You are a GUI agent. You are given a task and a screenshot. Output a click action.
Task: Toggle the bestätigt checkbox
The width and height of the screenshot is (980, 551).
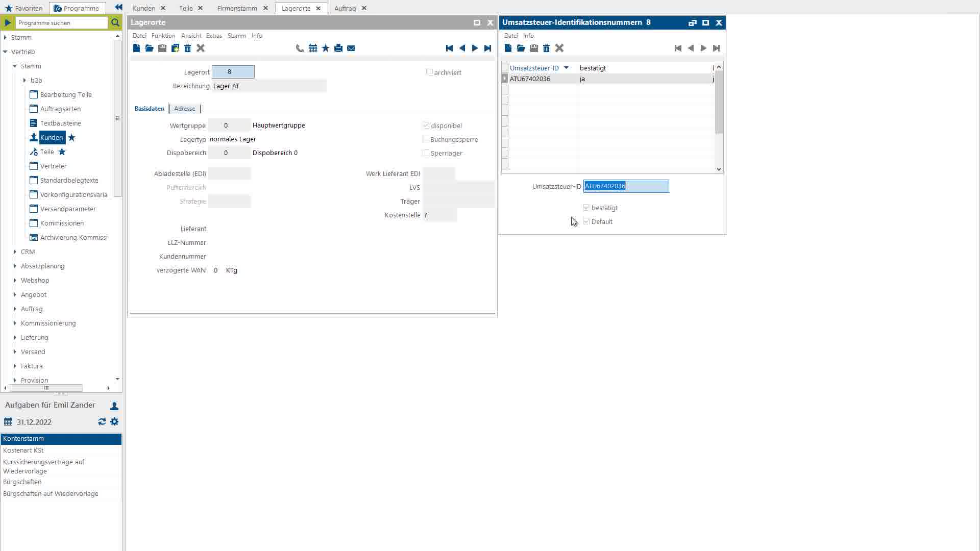[586, 207]
